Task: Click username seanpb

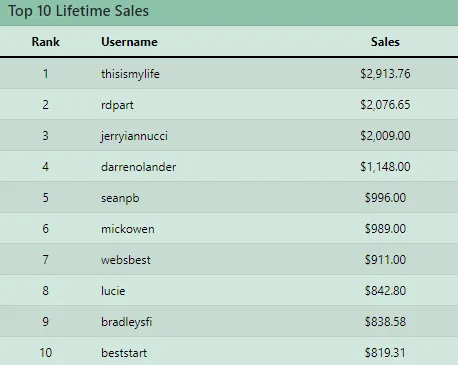Action: (x=120, y=198)
